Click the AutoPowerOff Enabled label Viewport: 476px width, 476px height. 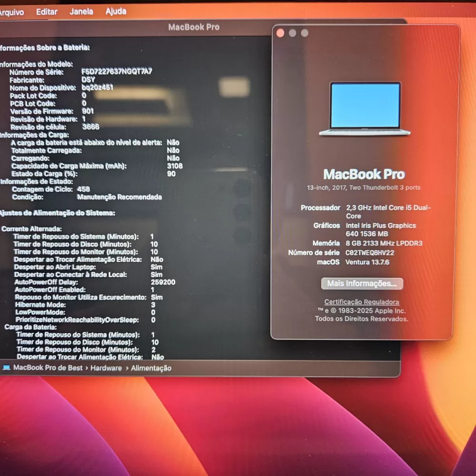(50, 290)
